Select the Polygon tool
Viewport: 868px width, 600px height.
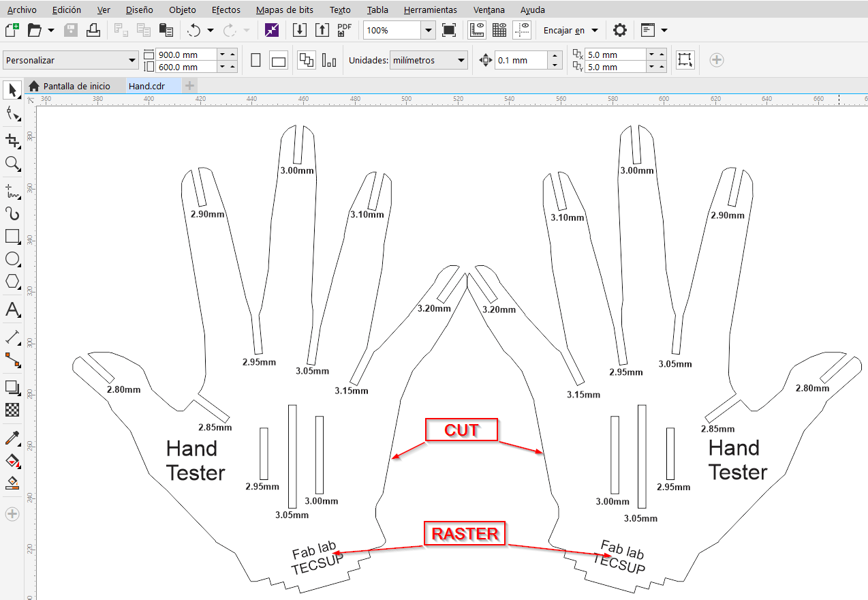click(x=12, y=282)
